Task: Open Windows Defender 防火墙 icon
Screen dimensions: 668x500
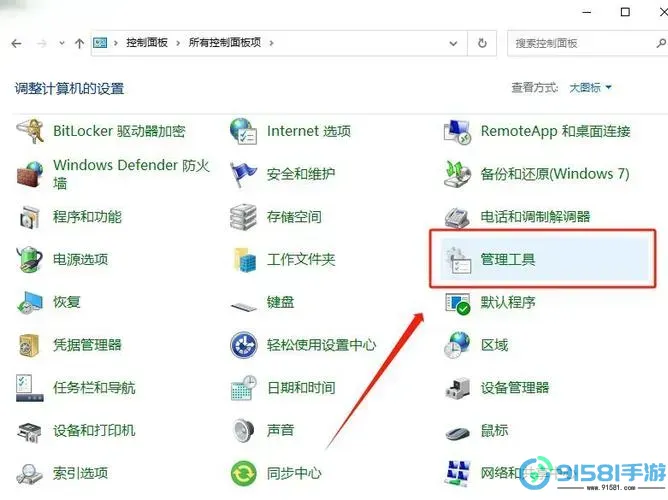Action: (x=30, y=174)
